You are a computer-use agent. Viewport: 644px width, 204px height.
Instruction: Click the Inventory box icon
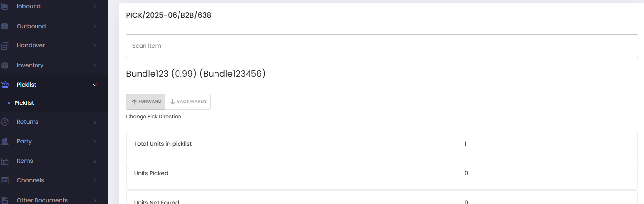pyautogui.click(x=5, y=65)
